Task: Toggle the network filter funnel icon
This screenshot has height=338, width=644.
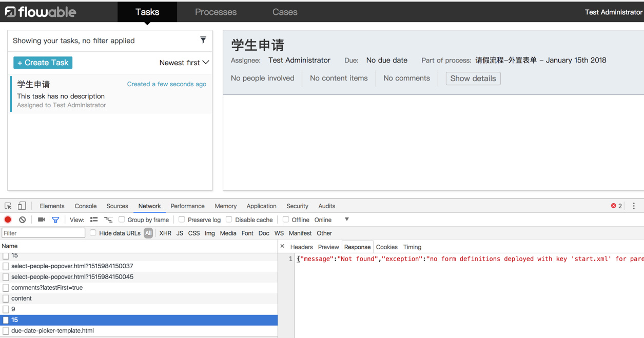Action: tap(55, 220)
